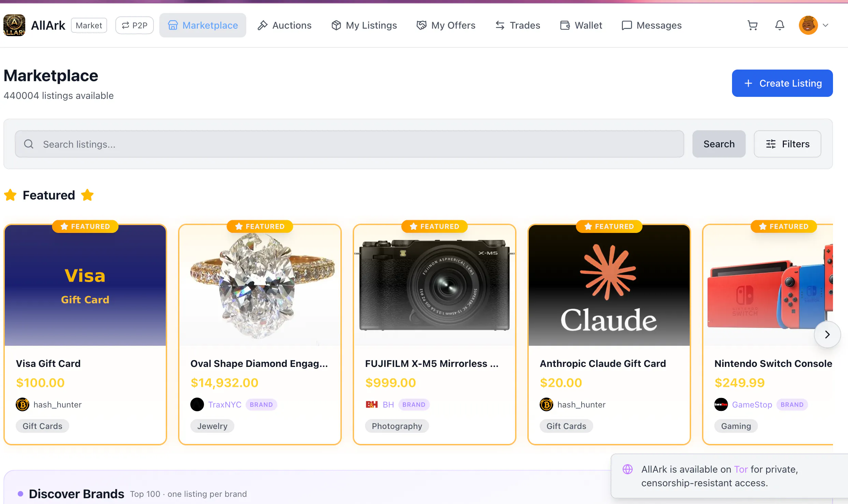Screen dimensions: 848x504
Task: Click the FUJIFILM X-M5 Mirrorless title
Action: [432, 364]
